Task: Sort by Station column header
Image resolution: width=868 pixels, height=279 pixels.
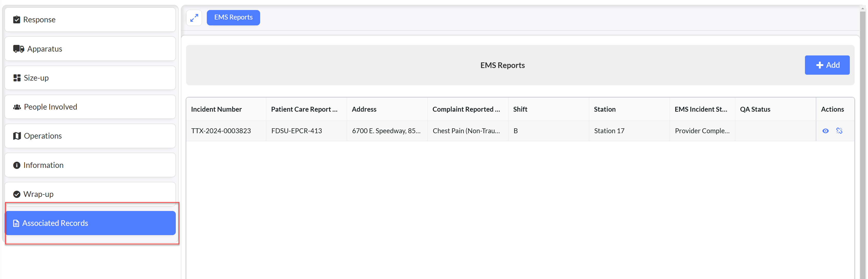Action: [x=629, y=109]
